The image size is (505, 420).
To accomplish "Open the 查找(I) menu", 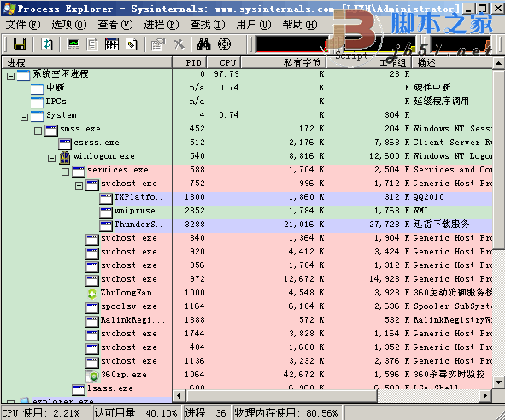I will [208, 25].
